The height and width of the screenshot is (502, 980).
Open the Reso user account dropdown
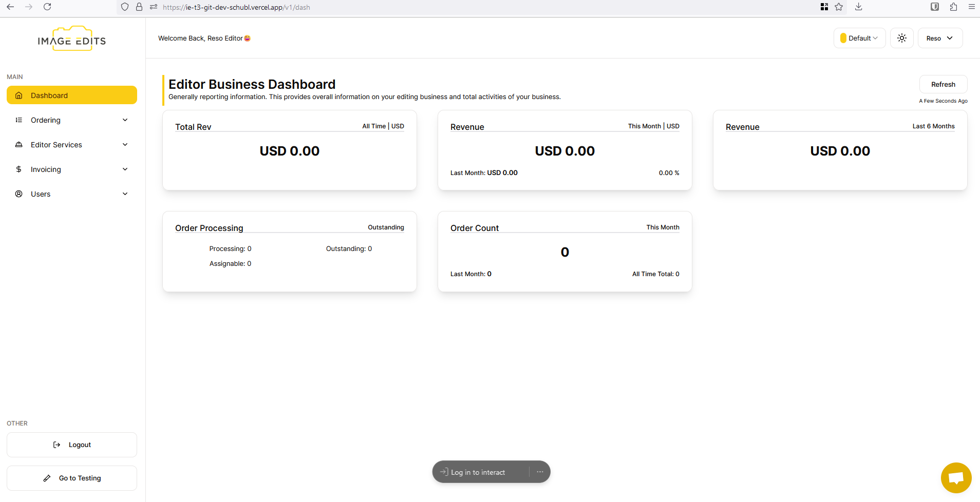tap(939, 38)
